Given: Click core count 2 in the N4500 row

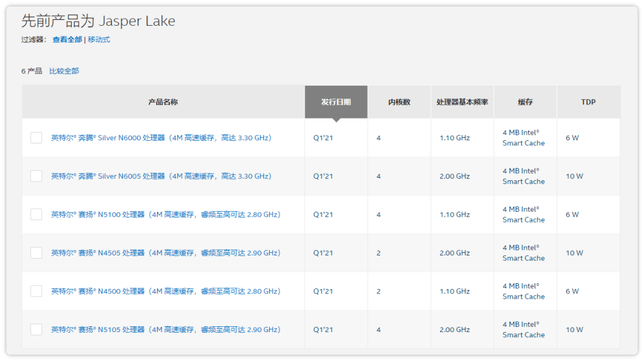Looking at the screenshot, I should (379, 292).
